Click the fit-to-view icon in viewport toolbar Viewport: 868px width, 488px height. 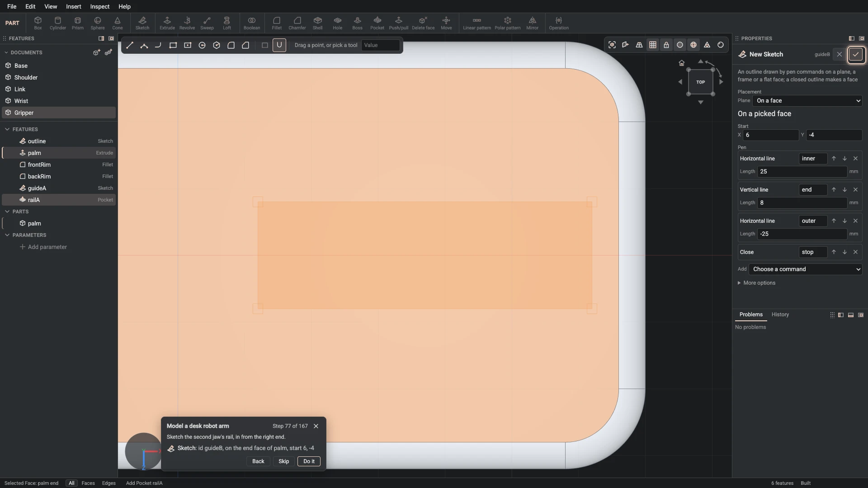point(612,45)
